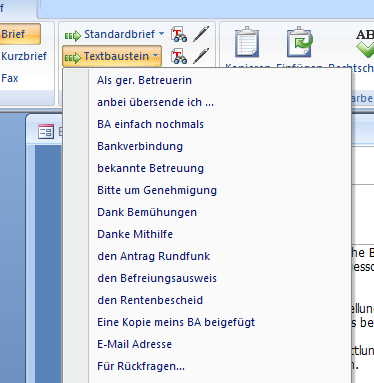Choose 'Eine Kopie meins BA beigefügt'
Screen dimensions: 374x383
(x=207, y=322)
